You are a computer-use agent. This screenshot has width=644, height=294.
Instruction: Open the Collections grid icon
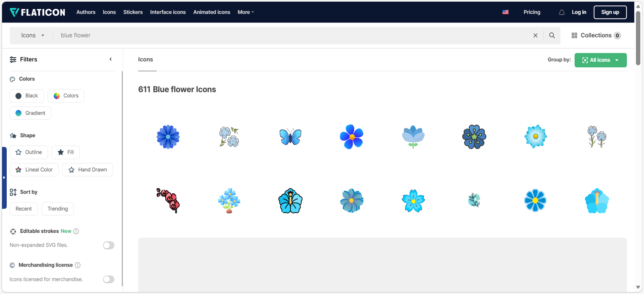coord(574,36)
